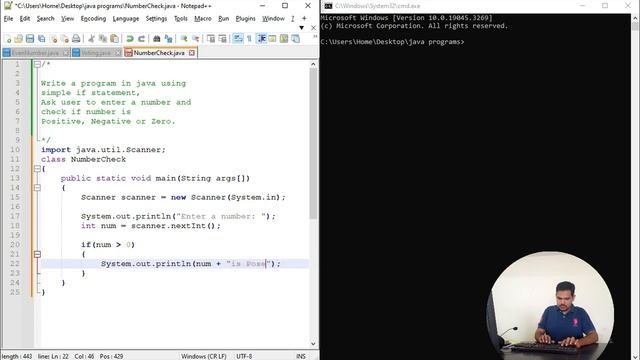640x360 pixels.
Task: Close the NumberCheck.java tab
Action: [192, 53]
